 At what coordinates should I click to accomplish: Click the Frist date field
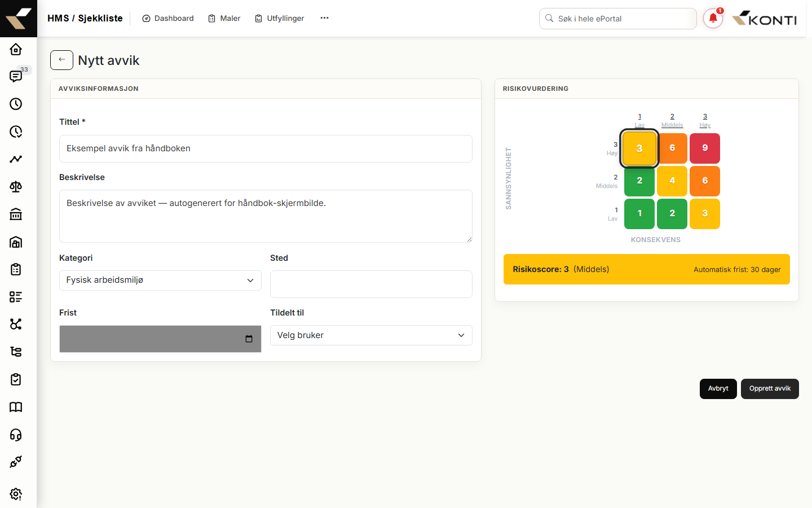click(160, 339)
